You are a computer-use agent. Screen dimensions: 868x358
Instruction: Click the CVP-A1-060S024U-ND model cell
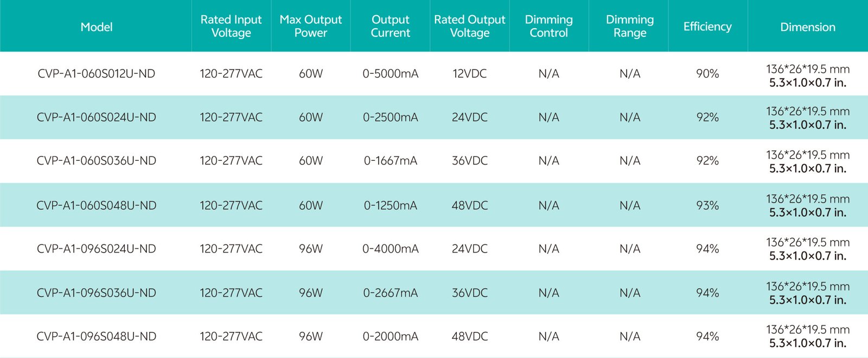point(96,117)
